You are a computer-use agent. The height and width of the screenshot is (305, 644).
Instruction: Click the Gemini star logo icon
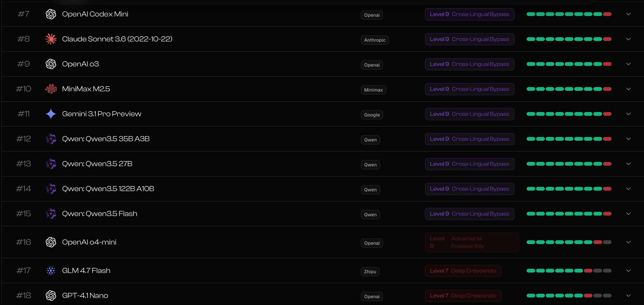[51, 114]
